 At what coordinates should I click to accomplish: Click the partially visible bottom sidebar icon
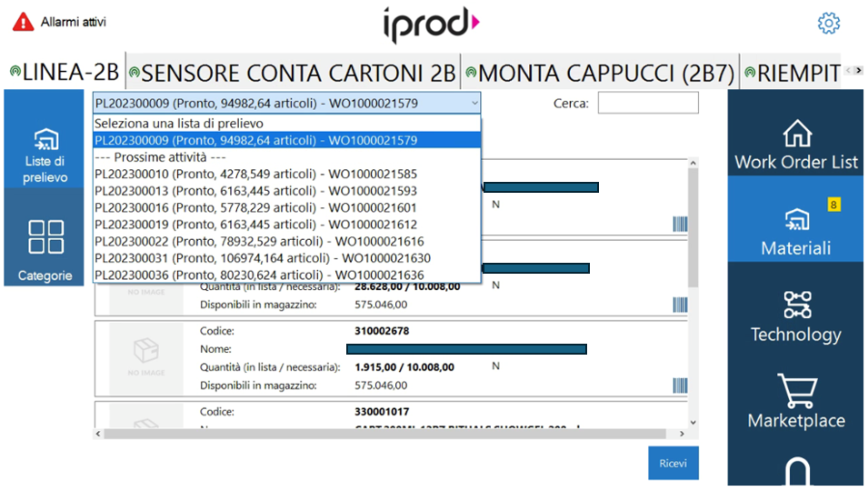coord(797,471)
